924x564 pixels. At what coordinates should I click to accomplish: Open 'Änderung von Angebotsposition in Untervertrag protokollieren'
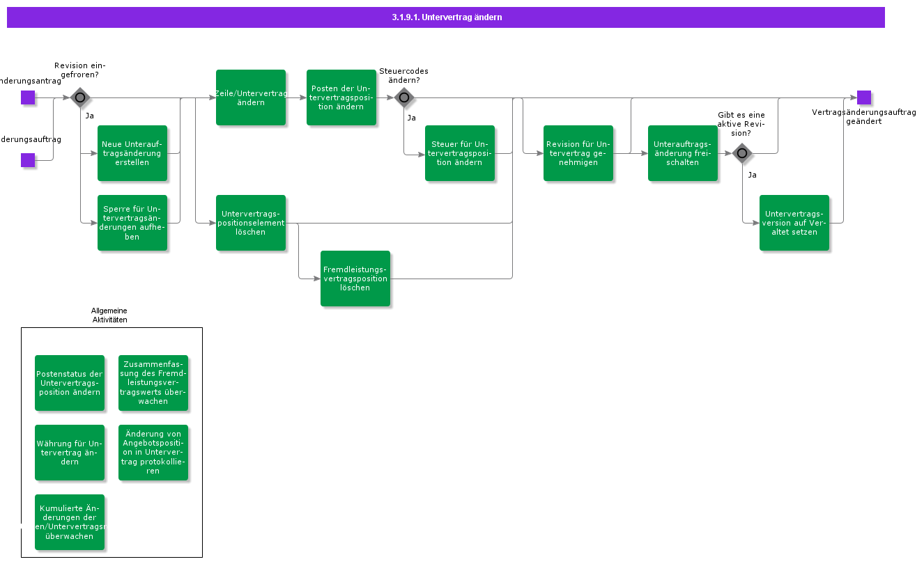(x=153, y=453)
